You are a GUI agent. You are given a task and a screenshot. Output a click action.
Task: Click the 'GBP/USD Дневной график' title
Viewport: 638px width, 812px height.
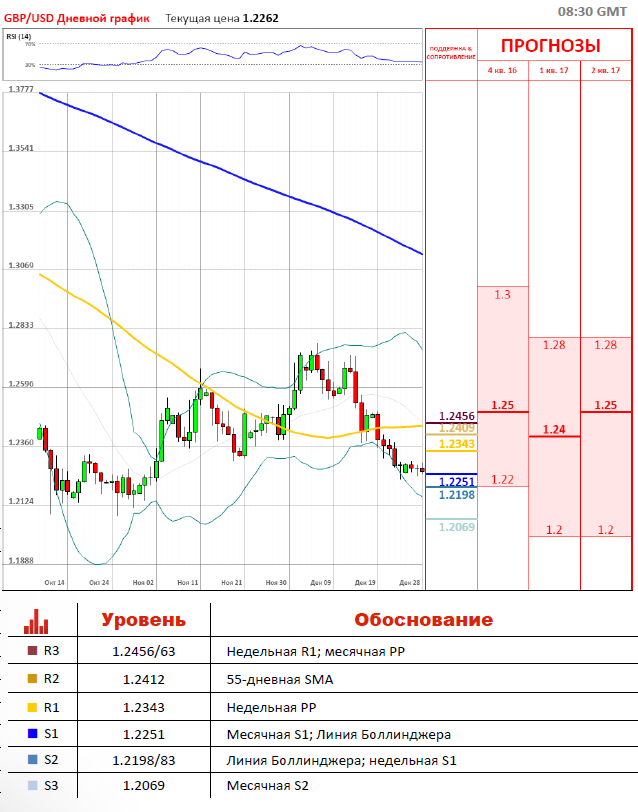click(76, 17)
